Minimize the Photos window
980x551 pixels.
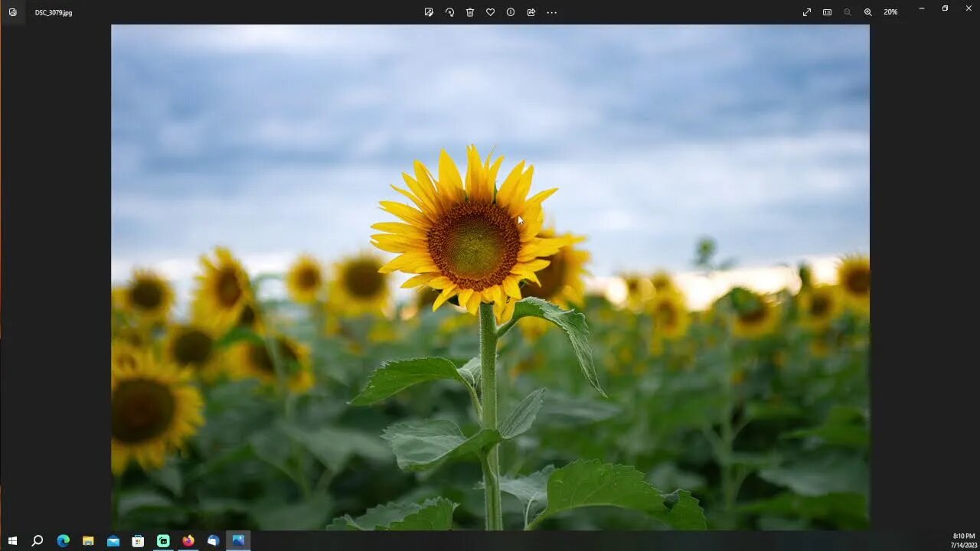point(922,8)
